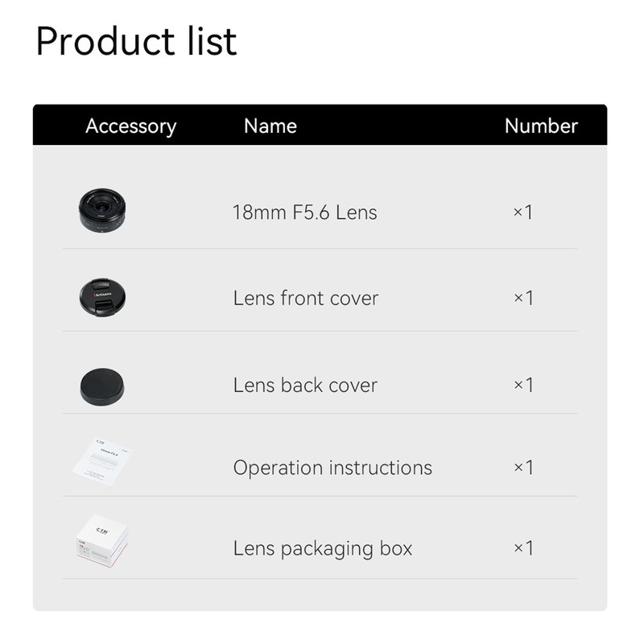Click the Number column header
Screen dimensions: 644x644
[x=541, y=126]
